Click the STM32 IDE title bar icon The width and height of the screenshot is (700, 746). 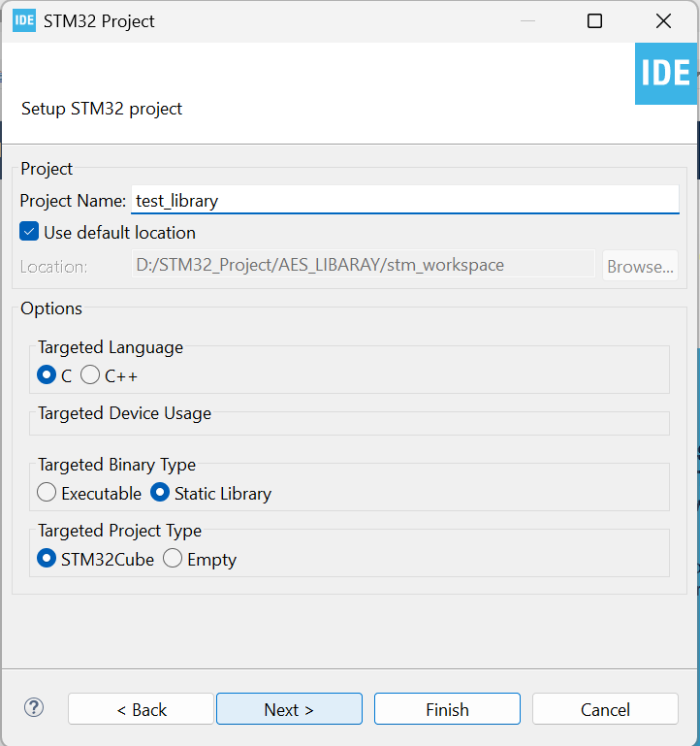(x=24, y=20)
